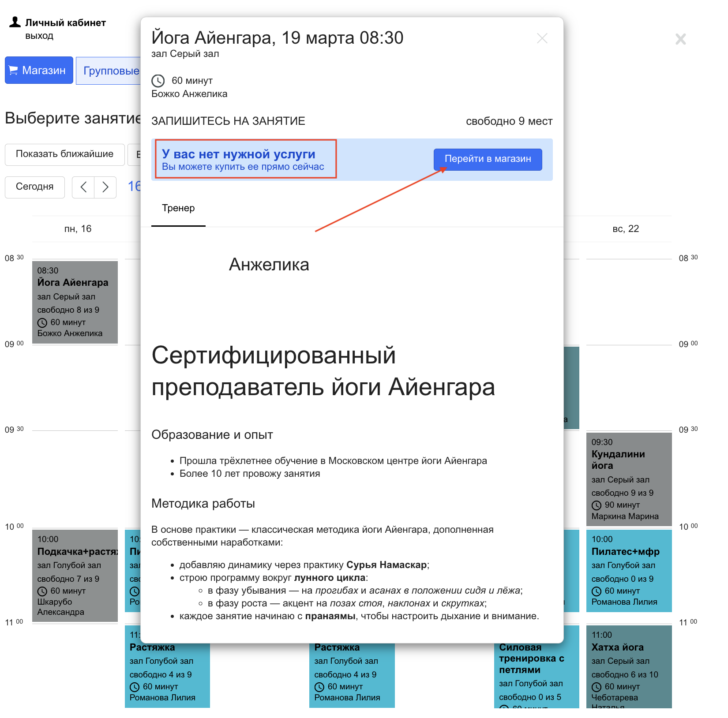The height and width of the screenshot is (718, 728).
Task: Click the выход logout link
Action: [x=39, y=36]
